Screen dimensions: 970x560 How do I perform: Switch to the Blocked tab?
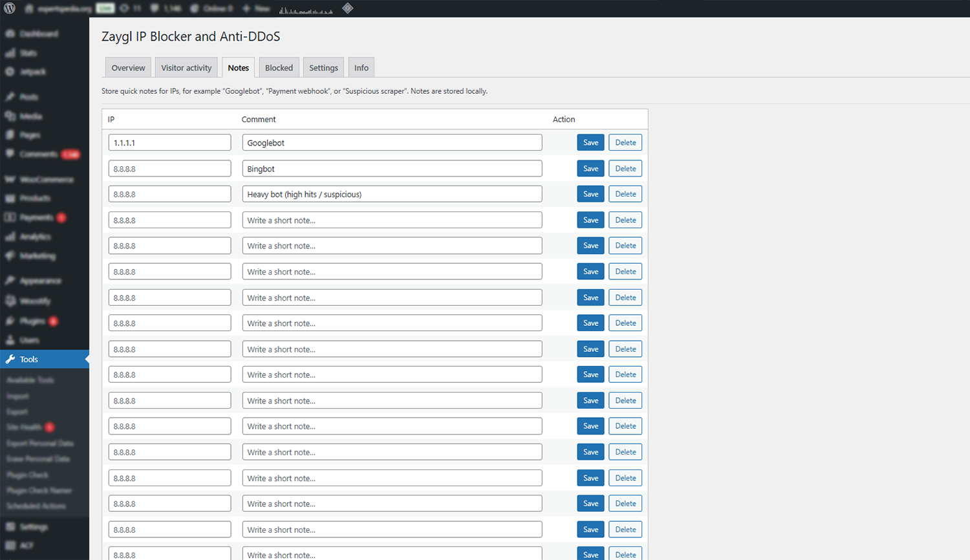pos(279,67)
